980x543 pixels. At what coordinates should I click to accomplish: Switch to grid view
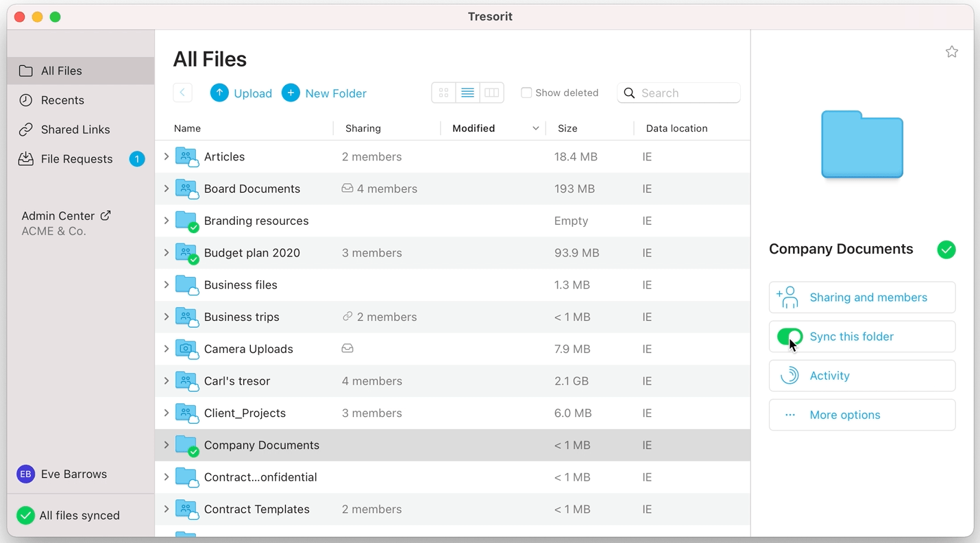tap(443, 93)
